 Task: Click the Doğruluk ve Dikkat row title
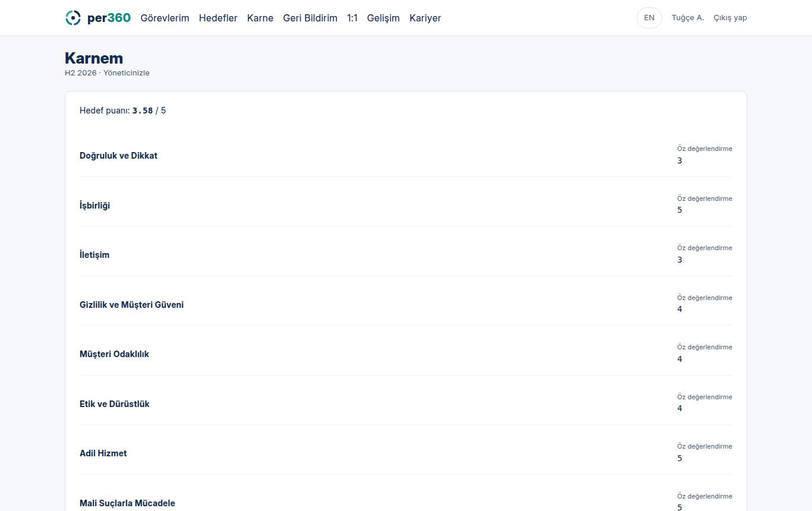click(x=118, y=156)
